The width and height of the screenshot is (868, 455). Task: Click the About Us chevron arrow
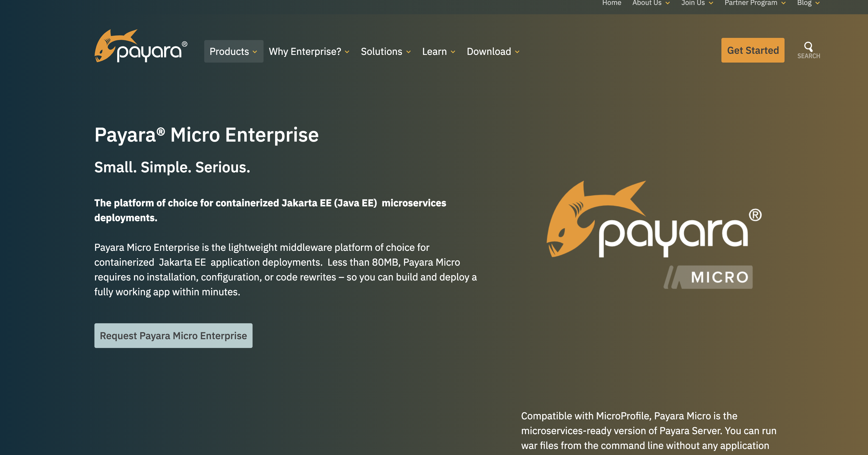pyautogui.click(x=668, y=3)
